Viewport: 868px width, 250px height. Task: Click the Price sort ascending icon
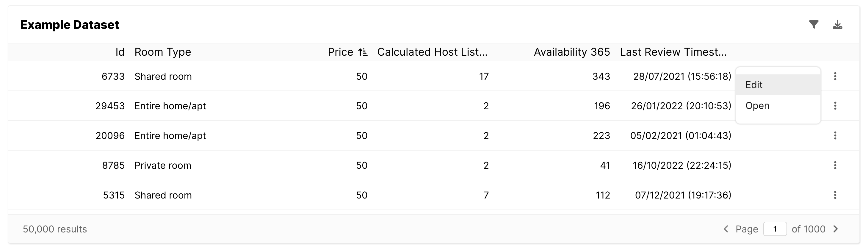point(363,52)
